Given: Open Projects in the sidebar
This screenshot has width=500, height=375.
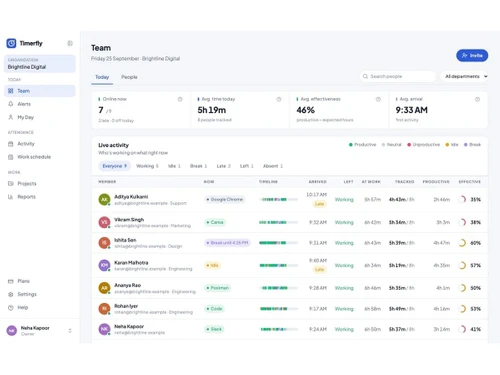Looking at the screenshot, I should click(x=40, y=184).
